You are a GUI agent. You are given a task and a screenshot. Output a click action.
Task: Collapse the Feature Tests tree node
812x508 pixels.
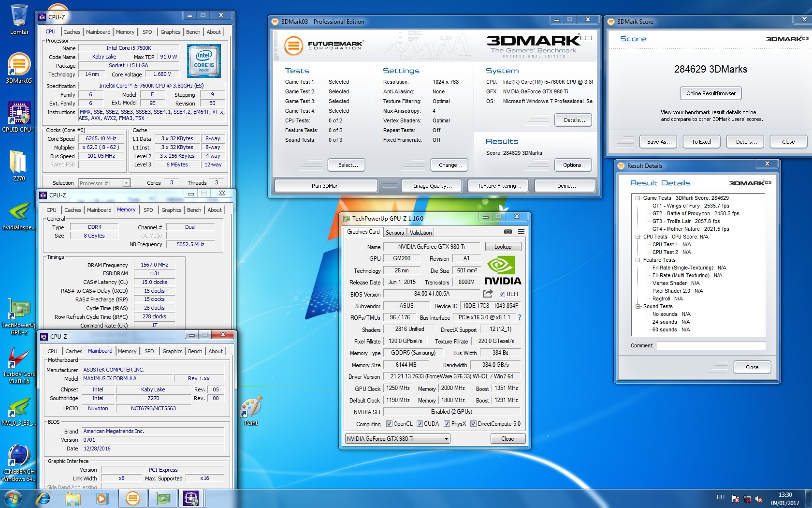click(x=638, y=260)
